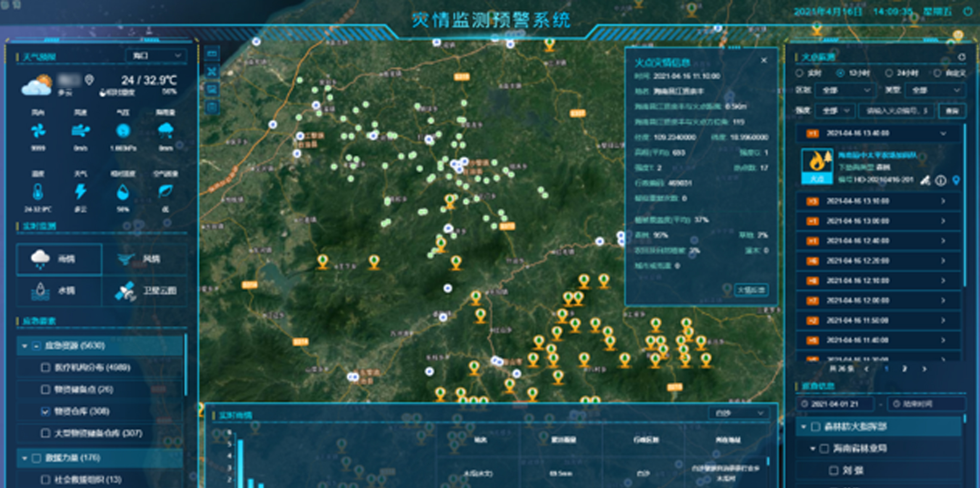Click the satellite icon on fire record

click(x=925, y=181)
